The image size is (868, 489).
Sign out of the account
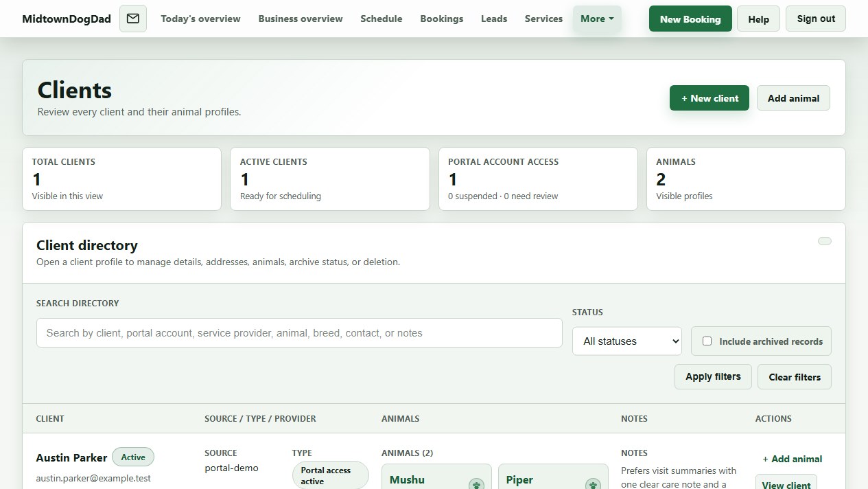point(816,19)
